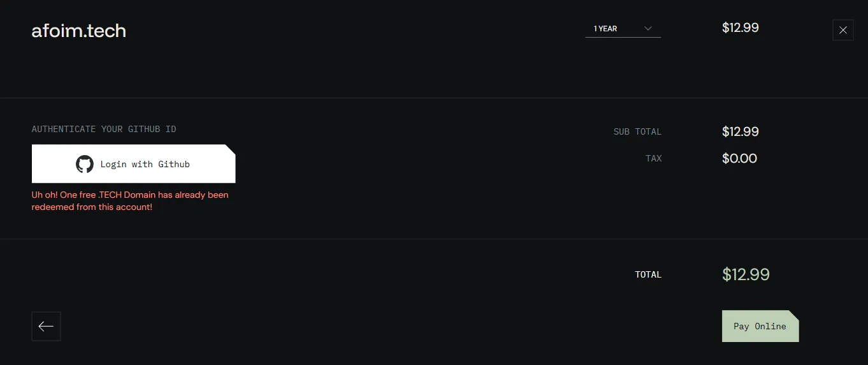Screen dimensions: 868x365
Task: Click the AUTHENTICATE YOUR GITHUB ID label
Action: [x=104, y=129]
